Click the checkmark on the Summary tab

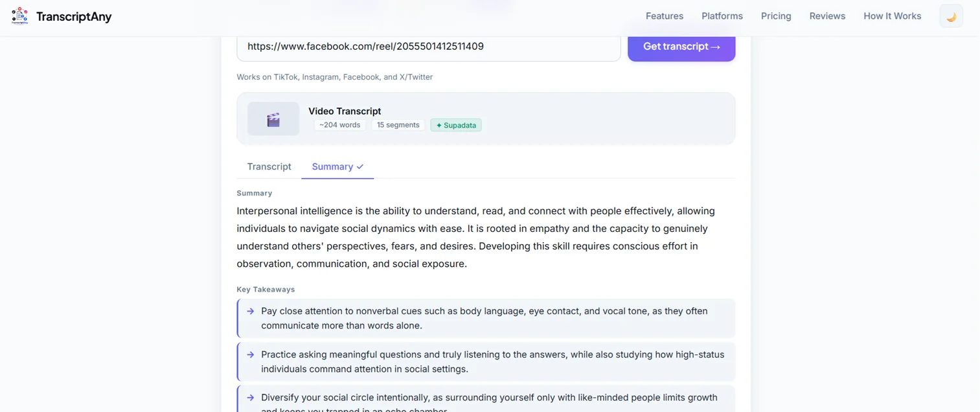click(x=360, y=166)
